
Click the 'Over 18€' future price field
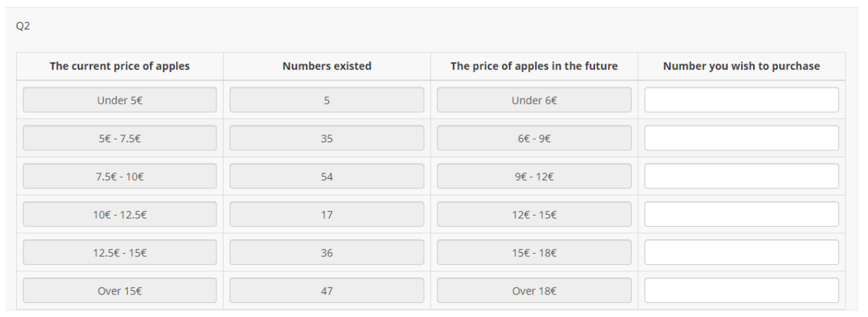tap(534, 290)
